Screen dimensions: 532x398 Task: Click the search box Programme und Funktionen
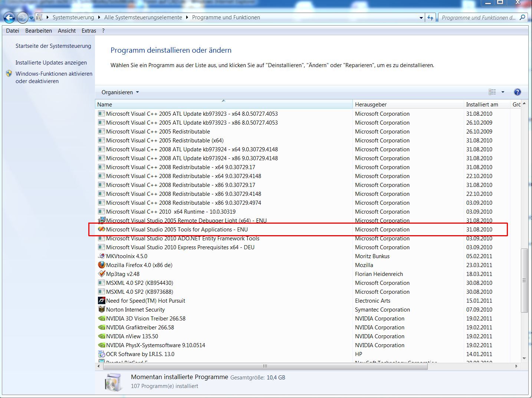coord(479,18)
